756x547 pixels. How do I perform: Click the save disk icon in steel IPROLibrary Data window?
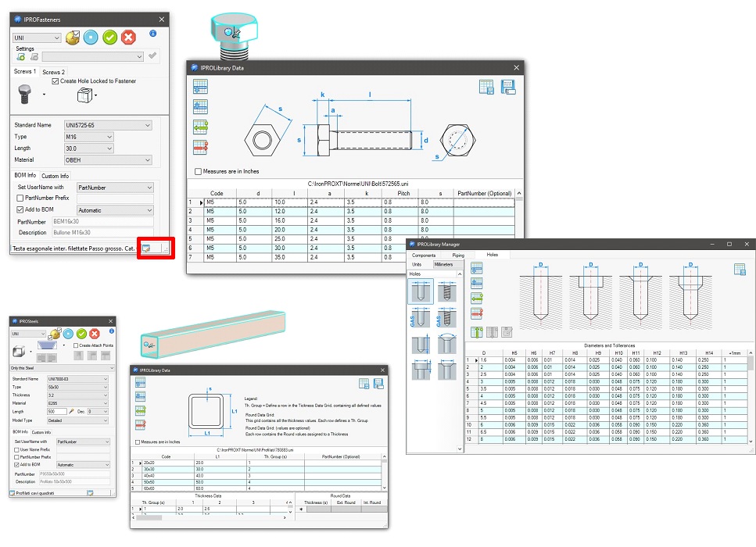[378, 384]
